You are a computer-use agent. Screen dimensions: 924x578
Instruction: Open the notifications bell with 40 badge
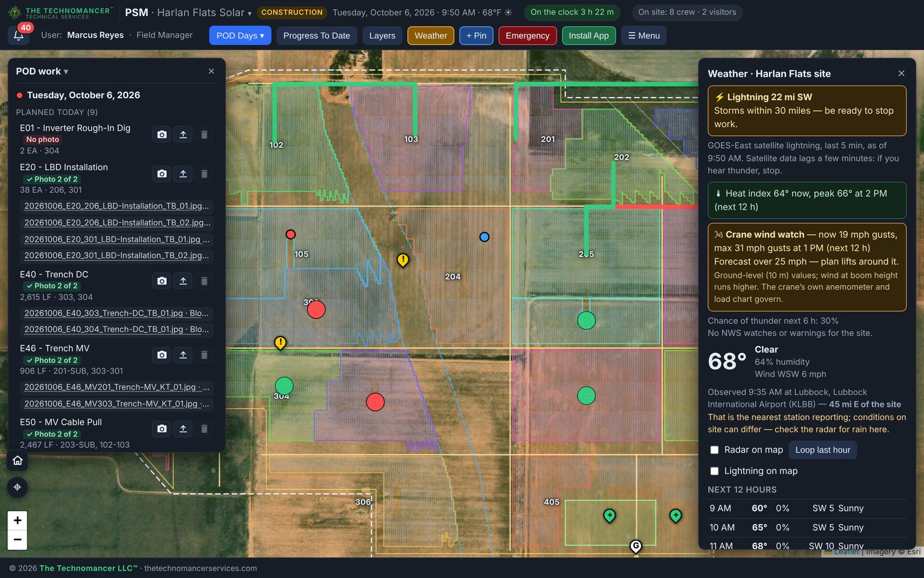pos(18,35)
